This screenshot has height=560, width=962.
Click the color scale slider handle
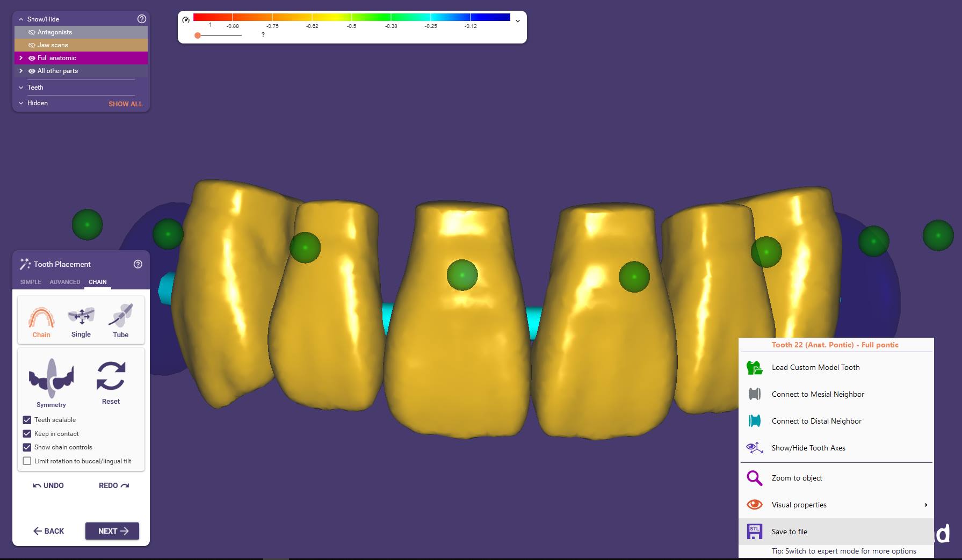click(198, 35)
